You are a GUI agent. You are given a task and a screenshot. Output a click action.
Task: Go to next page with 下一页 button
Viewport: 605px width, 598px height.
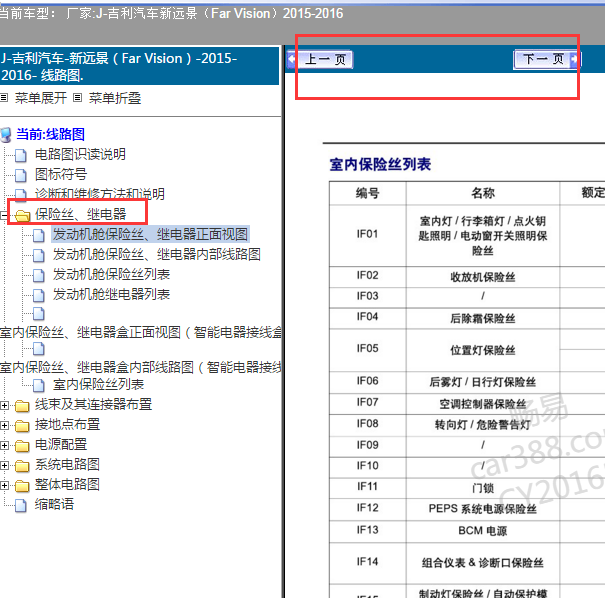(x=547, y=59)
